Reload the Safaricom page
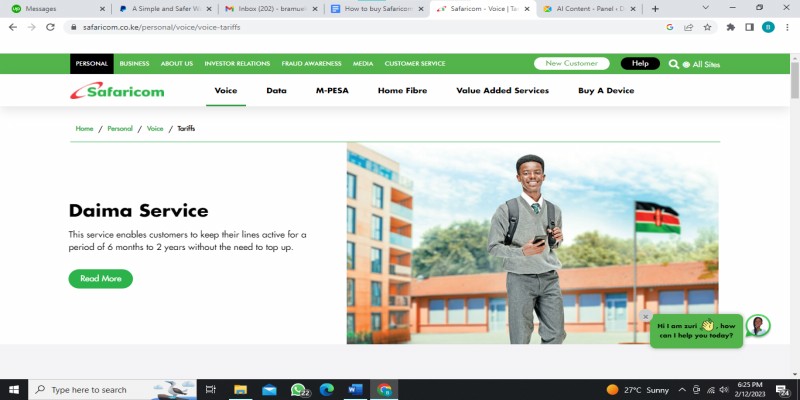The width and height of the screenshot is (800, 400). click(x=50, y=27)
